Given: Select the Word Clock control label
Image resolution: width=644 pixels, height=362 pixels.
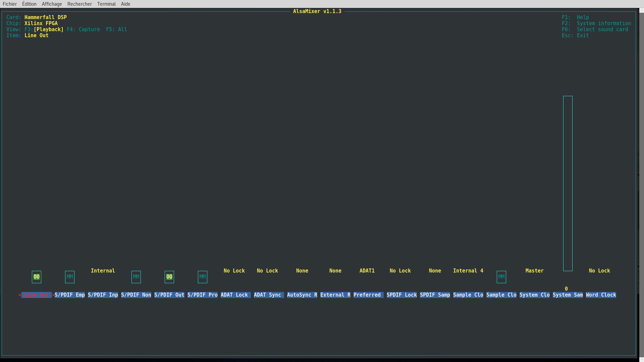Looking at the screenshot, I should 601,295.
